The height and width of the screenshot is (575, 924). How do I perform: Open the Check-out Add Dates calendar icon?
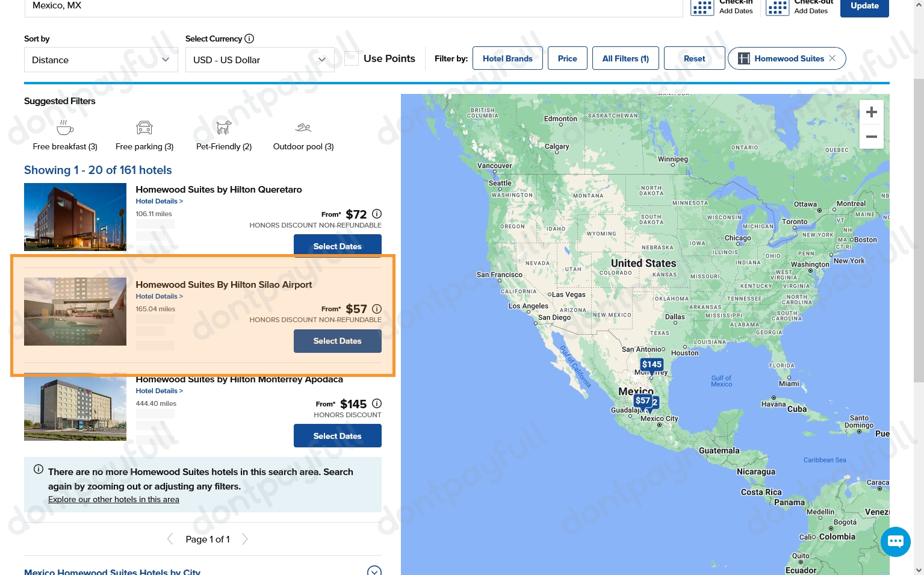click(777, 7)
